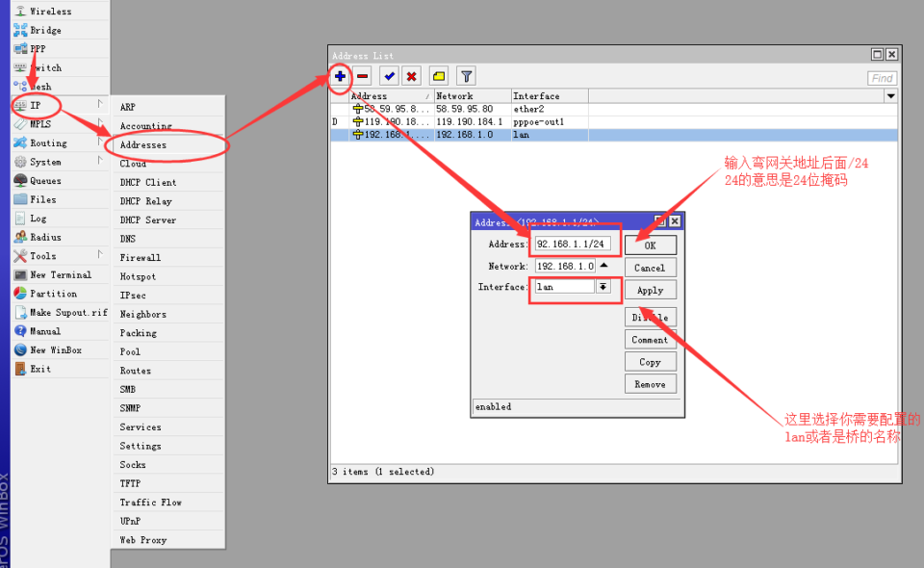Select Addresses from IP submenu
The height and width of the screenshot is (568, 924).
coord(168,144)
